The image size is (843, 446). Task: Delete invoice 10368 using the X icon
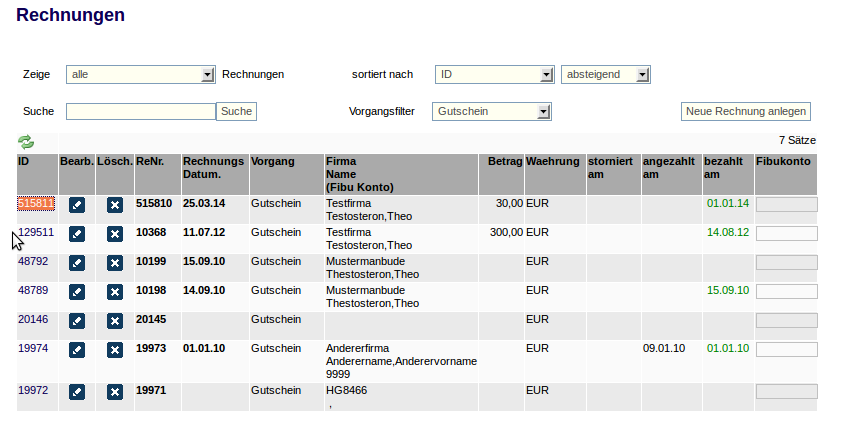[x=115, y=234]
